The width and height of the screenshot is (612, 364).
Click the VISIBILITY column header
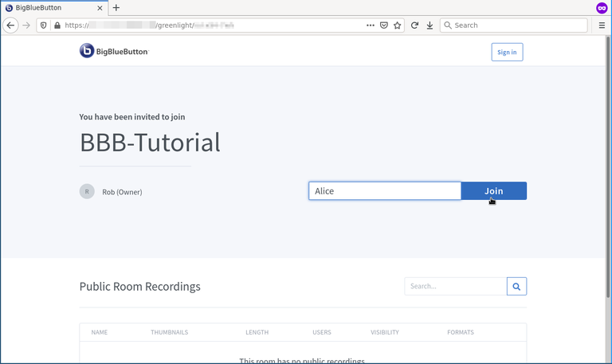[385, 332]
